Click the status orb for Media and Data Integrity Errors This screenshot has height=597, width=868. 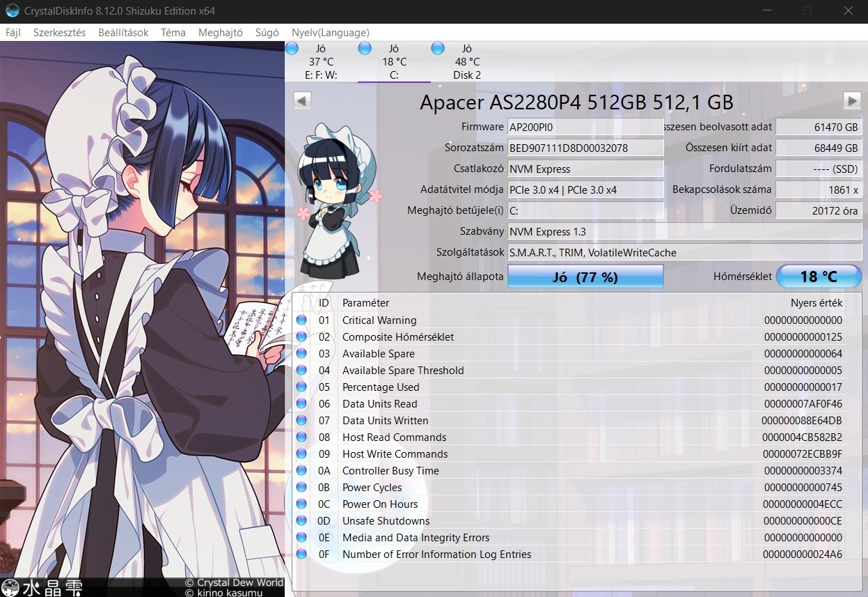coord(301,538)
